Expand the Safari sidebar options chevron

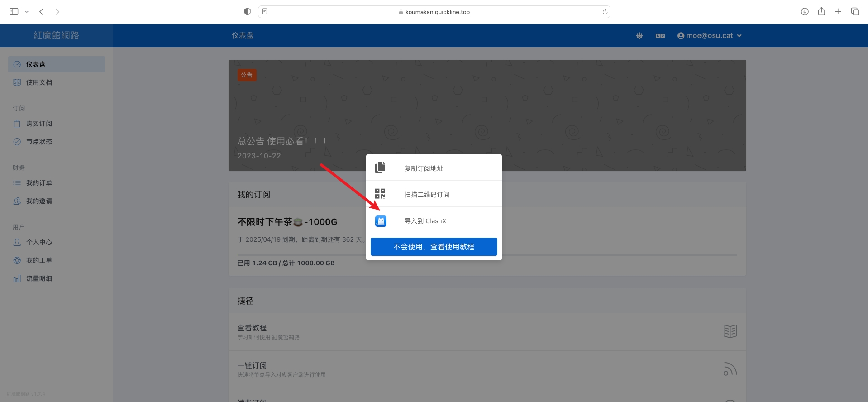(x=27, y=12)
